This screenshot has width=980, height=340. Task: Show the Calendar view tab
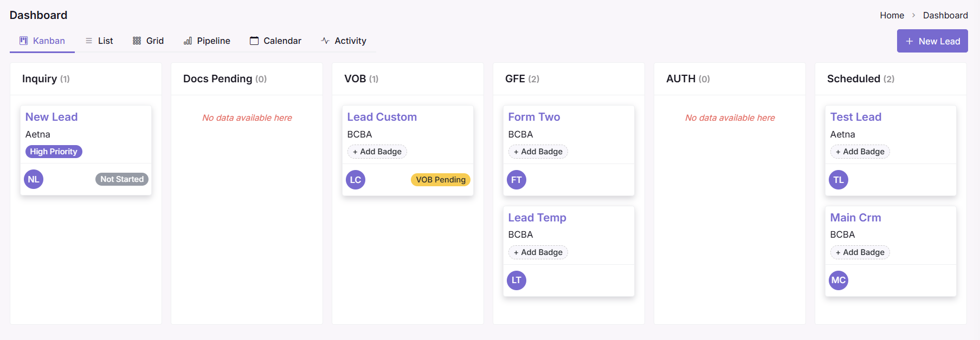tap(275, 41)
